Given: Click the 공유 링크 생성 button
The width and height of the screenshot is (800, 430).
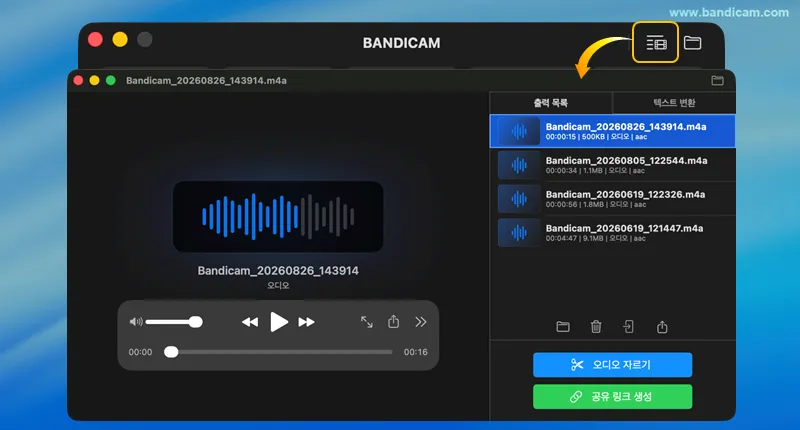Looking at the screenshot, I should click(612, 396).
